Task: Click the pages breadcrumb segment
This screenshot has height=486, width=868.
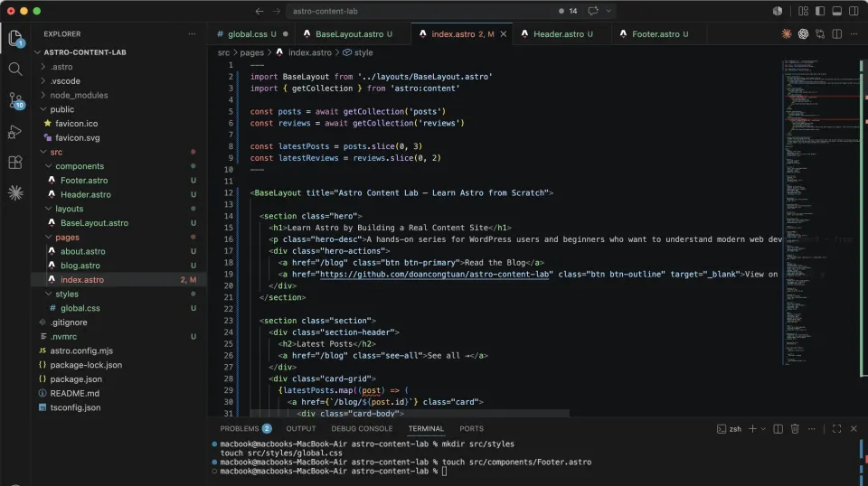Action: click(252, 52)
